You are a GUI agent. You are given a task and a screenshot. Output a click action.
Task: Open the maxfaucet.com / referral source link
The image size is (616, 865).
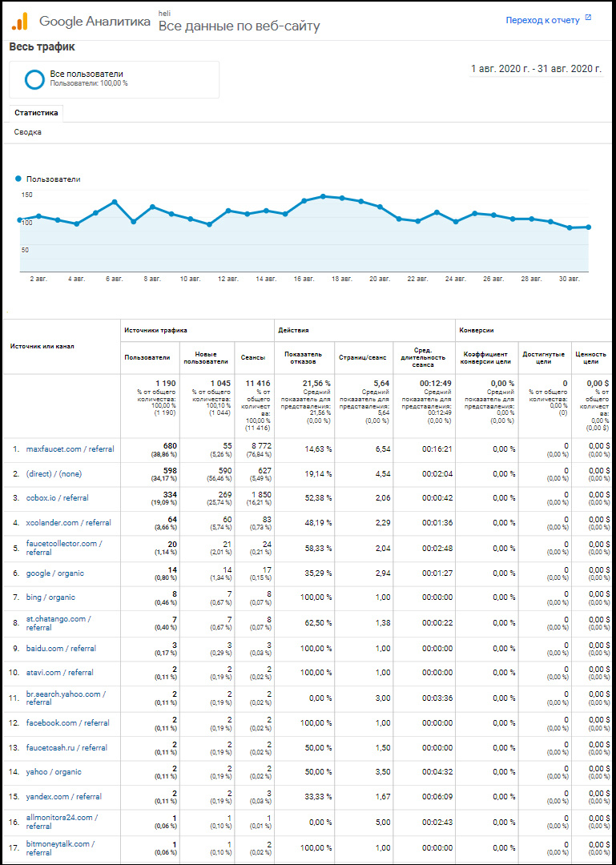click(x=70, y=449)
